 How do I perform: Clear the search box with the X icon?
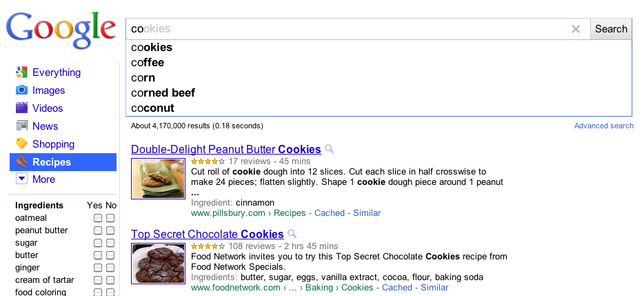click(x=576, y=29)
